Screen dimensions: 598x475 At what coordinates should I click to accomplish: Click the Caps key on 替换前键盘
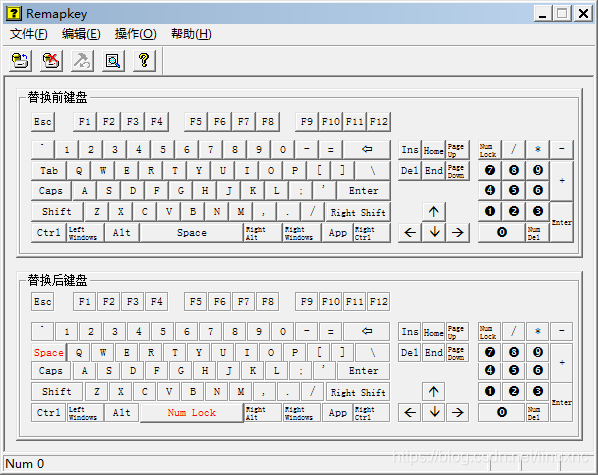(51, 190)
